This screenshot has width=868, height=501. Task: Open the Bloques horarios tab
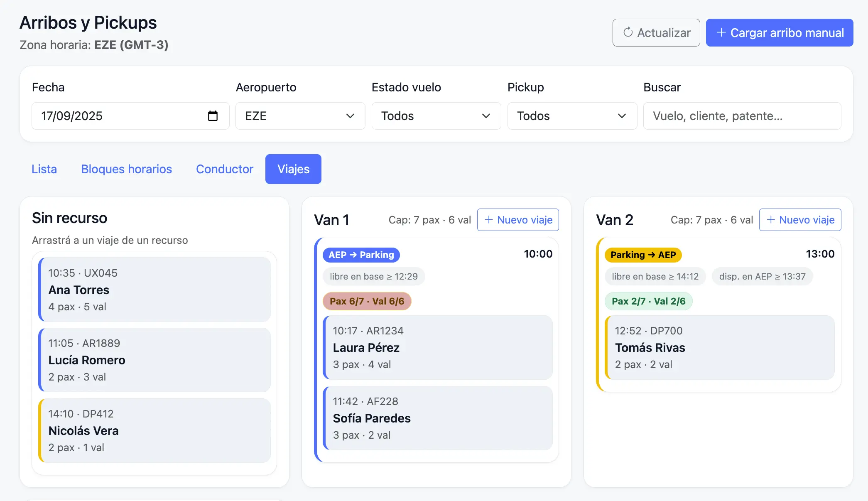(x=126, y=169)
